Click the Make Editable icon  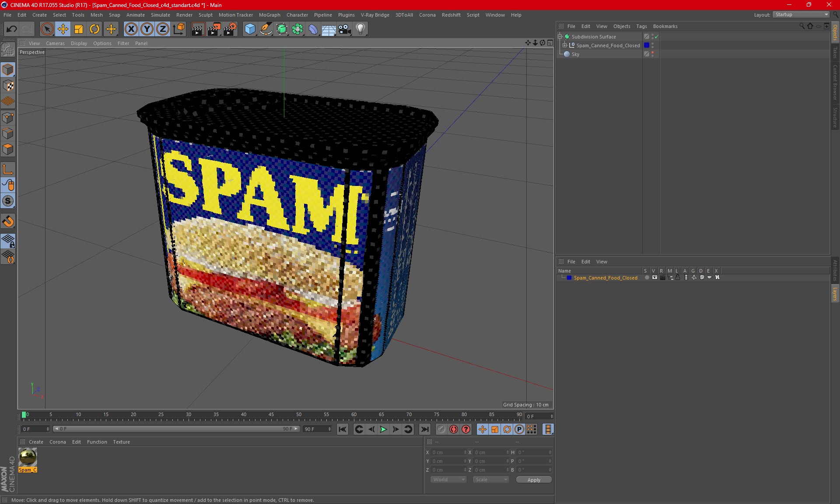8,49
